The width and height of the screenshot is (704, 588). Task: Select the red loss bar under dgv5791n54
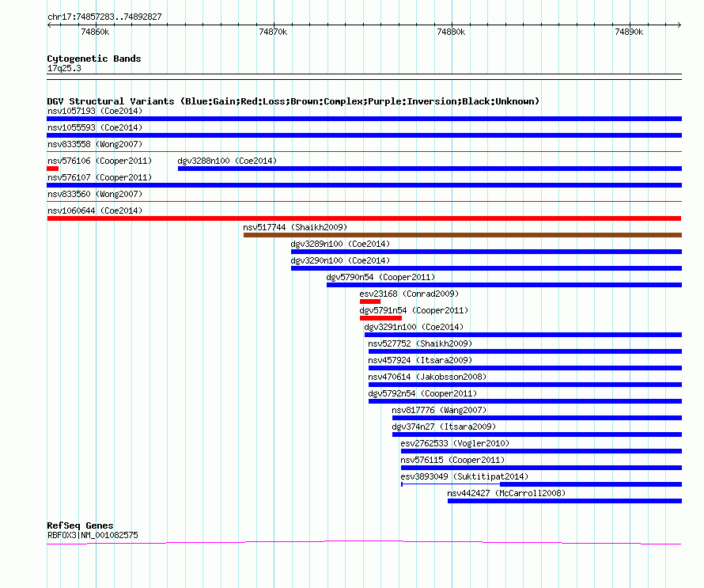click(380, 318)
